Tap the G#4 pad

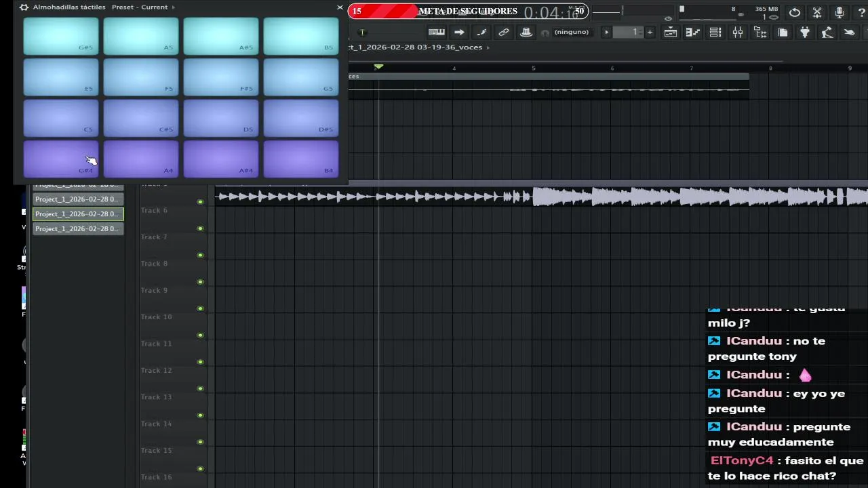click(x=61, y=159)
